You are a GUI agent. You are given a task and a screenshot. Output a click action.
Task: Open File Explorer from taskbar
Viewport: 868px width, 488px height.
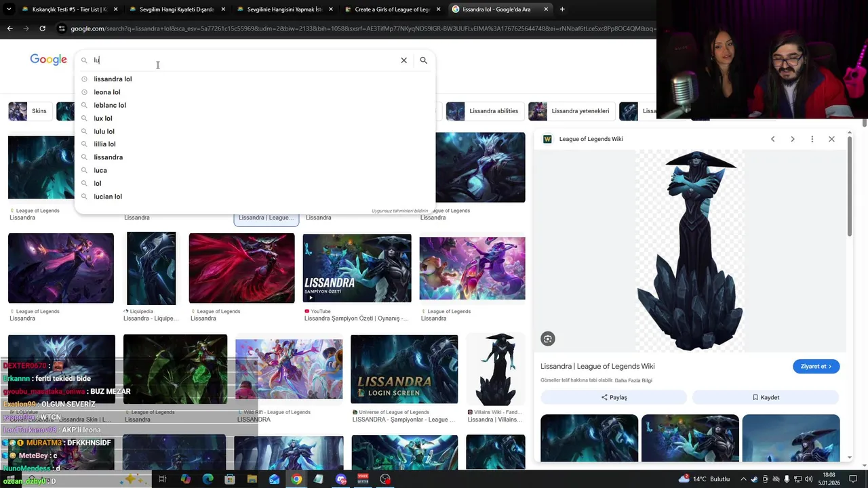[252, 479]
